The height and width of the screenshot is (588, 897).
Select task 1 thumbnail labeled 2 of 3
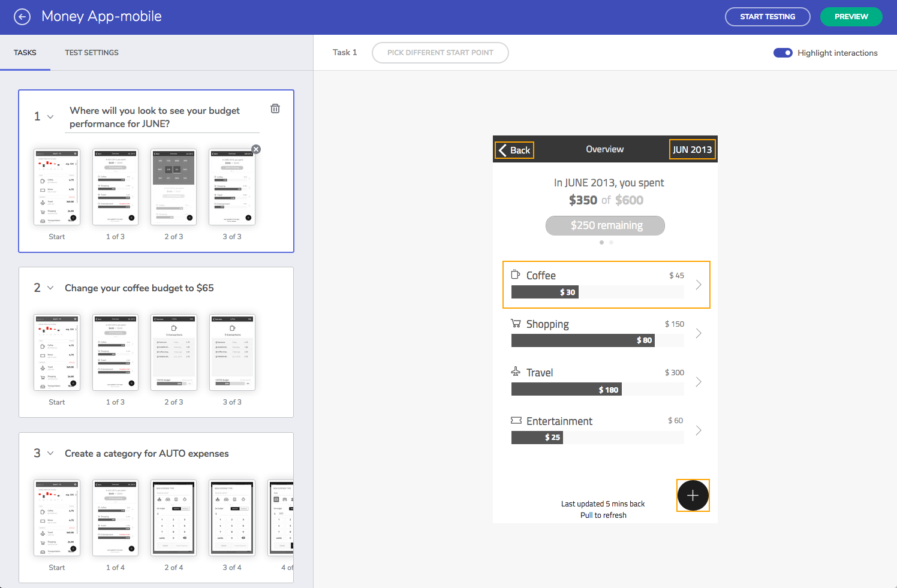(173, 187)
